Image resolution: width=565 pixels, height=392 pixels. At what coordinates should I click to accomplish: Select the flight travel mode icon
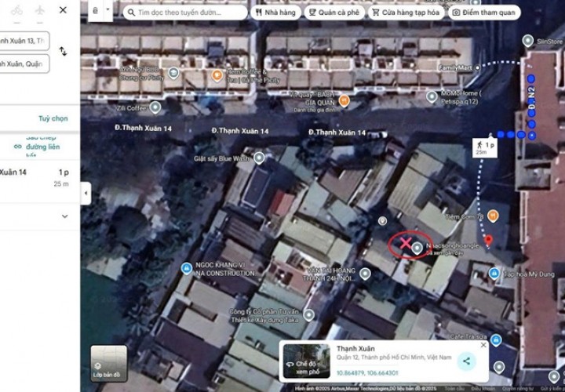click(x=40, y=10)
